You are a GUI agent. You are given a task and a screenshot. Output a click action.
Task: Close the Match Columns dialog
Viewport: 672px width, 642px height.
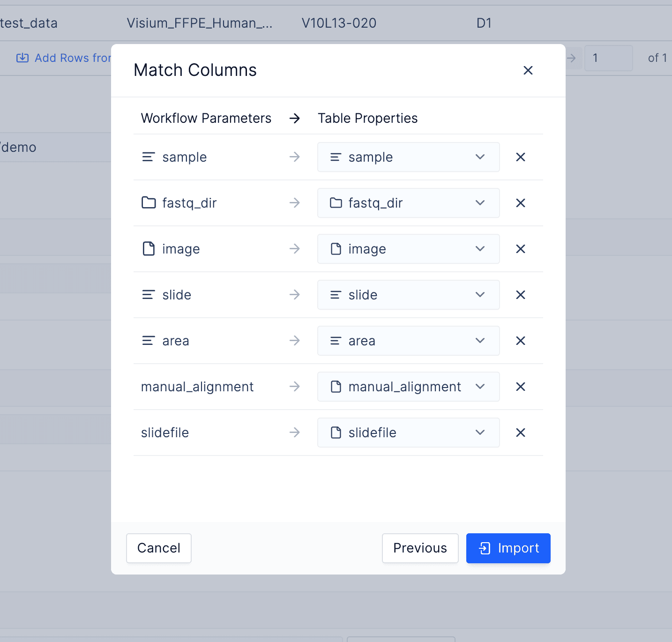(528, 70)
